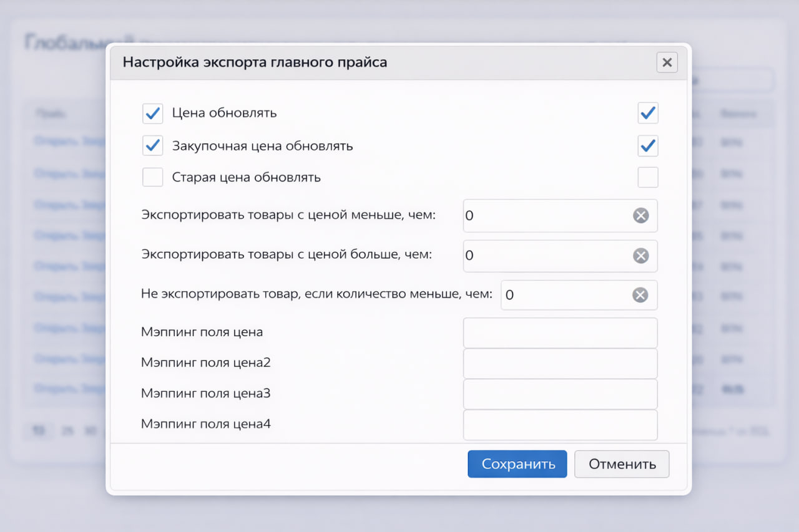Uncheck the left 'Закупочная цена обновлять' checkbox
Image resolution: width=799 pixels, height=532 pixels.
(x=153, y=146)
